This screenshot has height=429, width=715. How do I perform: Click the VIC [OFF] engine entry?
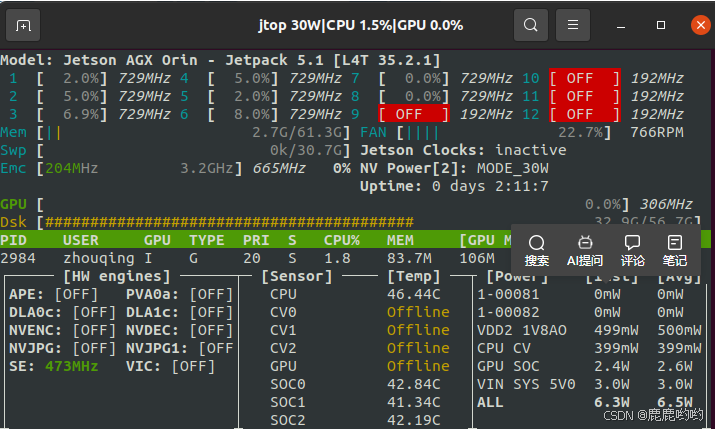pos(171,367)
